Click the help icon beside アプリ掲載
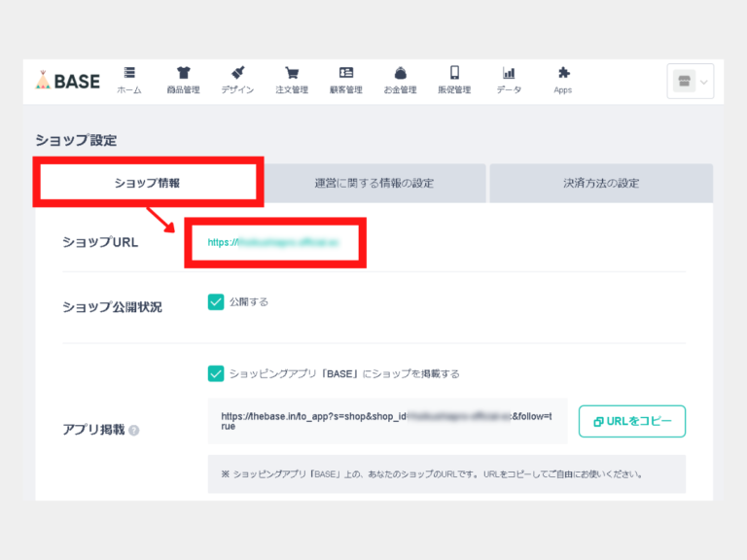 (x=134, y=431)
